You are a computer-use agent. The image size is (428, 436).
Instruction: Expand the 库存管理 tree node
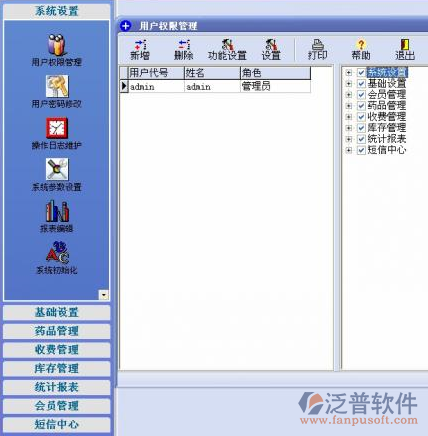(x=349, y=128)
